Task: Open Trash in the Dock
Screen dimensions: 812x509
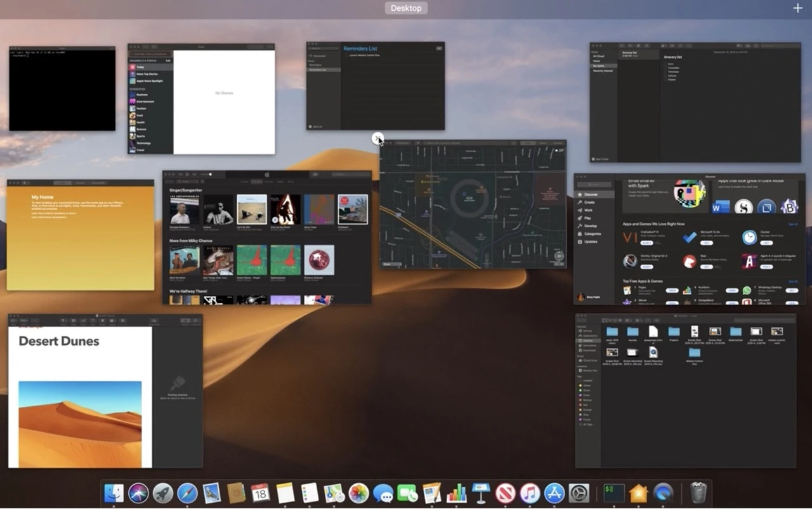Action: tap(698, 493)
